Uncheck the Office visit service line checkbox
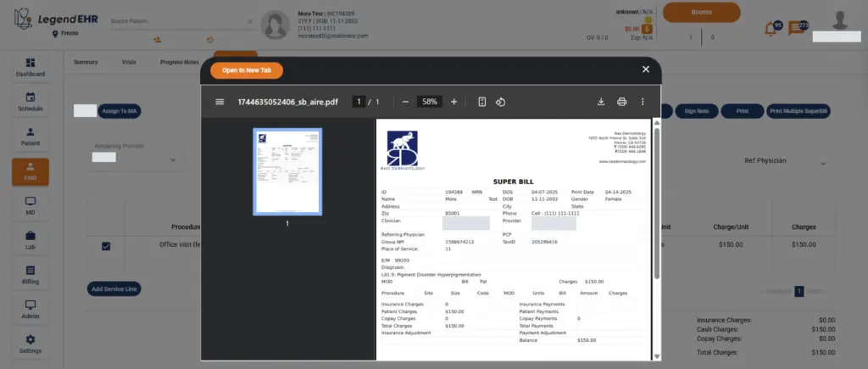Image resolution: width=868 pixels, height=369 pixels. 106,246
